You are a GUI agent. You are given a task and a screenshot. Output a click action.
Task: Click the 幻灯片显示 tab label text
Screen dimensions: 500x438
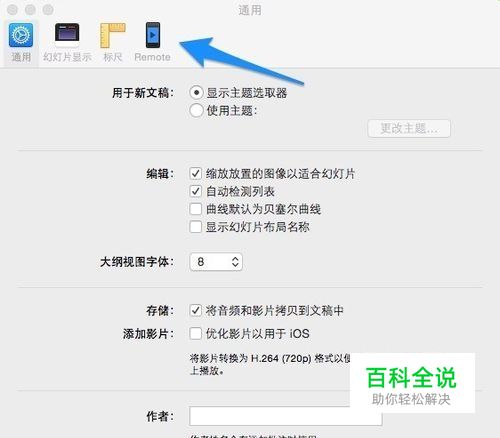[x=67, y=57]
